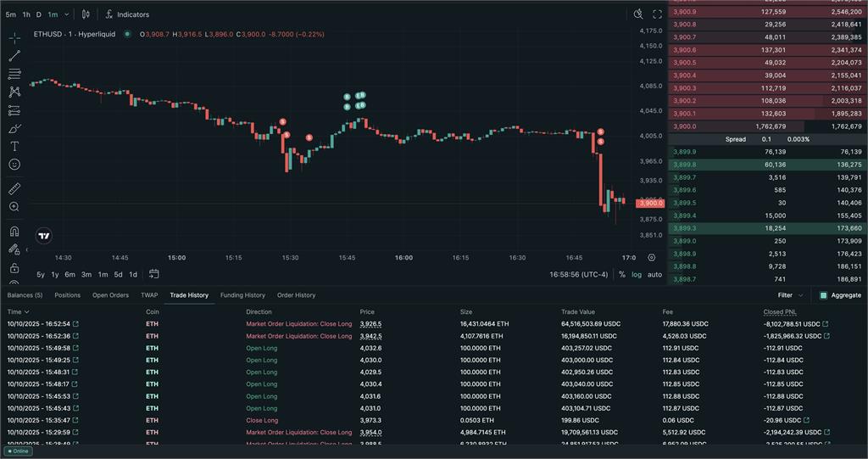
Task: Toggle auto scale on the chart
Action: point(654,275)
